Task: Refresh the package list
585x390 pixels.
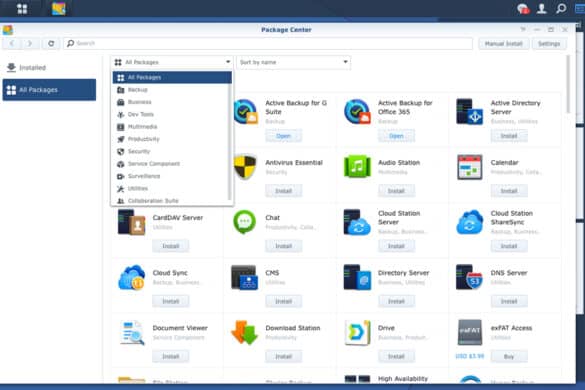Action: 51,43
